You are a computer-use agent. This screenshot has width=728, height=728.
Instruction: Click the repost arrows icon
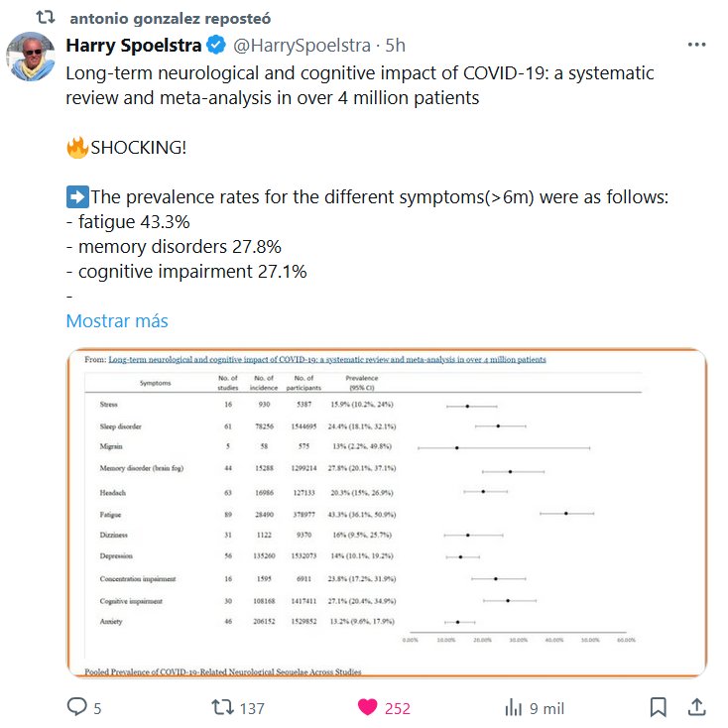click(x=224, y=707)
